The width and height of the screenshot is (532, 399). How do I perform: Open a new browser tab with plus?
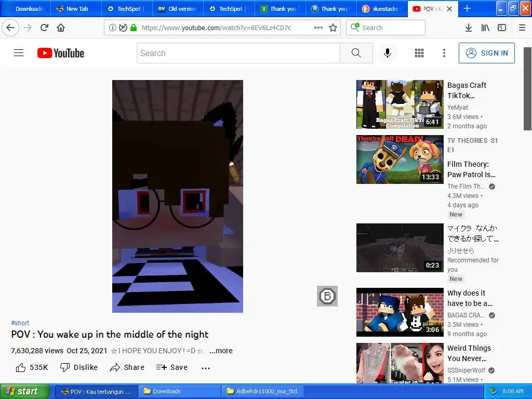click(x=467, y=8)
